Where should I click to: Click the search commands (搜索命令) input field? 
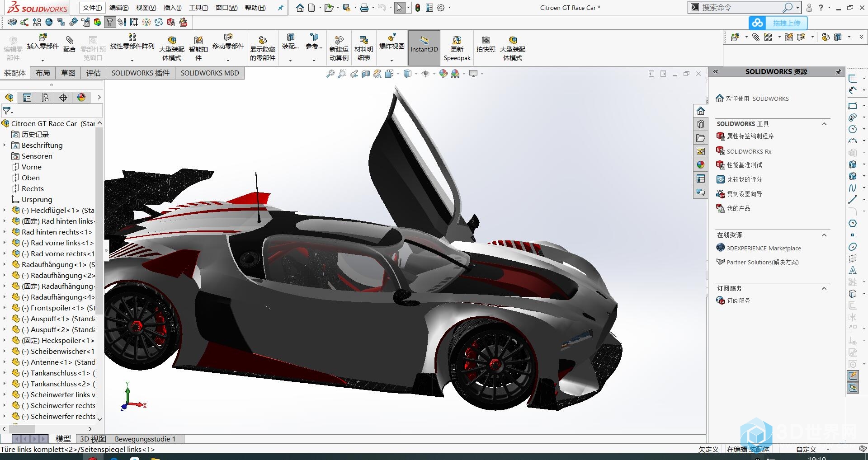tap(741, 8)
